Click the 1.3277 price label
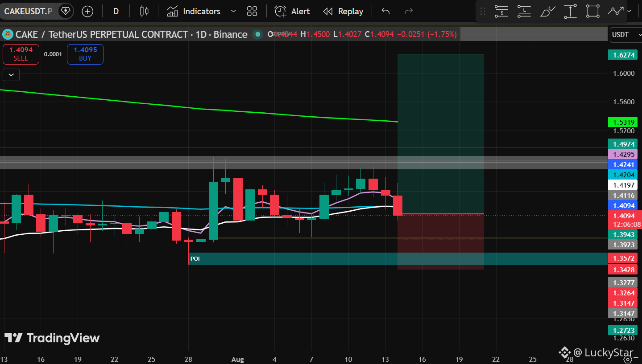This screenshot has width=642, height=364. tap(622, 282)
